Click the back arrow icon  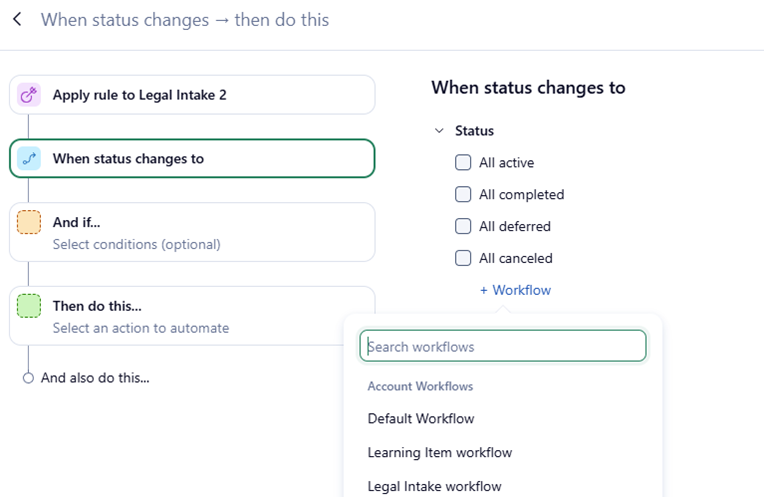[18, 19]
